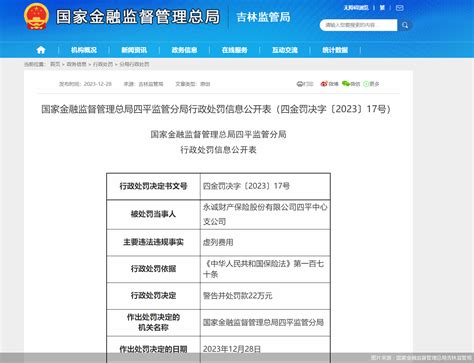The height and width of the screenshot is (363, 474).
Task: Click 分局行政处罚 in the breadcrumb
Action: 134,64
